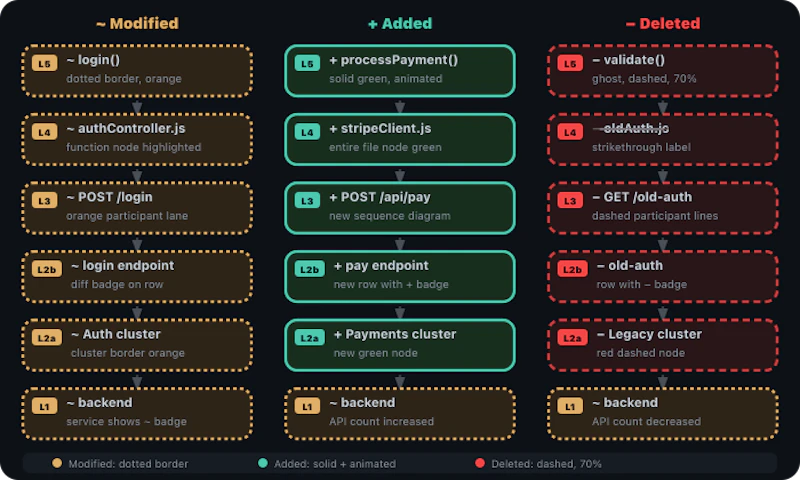Click the Modified column heading
This screenshot has width=800, height=480.
(x=137, y=23)
